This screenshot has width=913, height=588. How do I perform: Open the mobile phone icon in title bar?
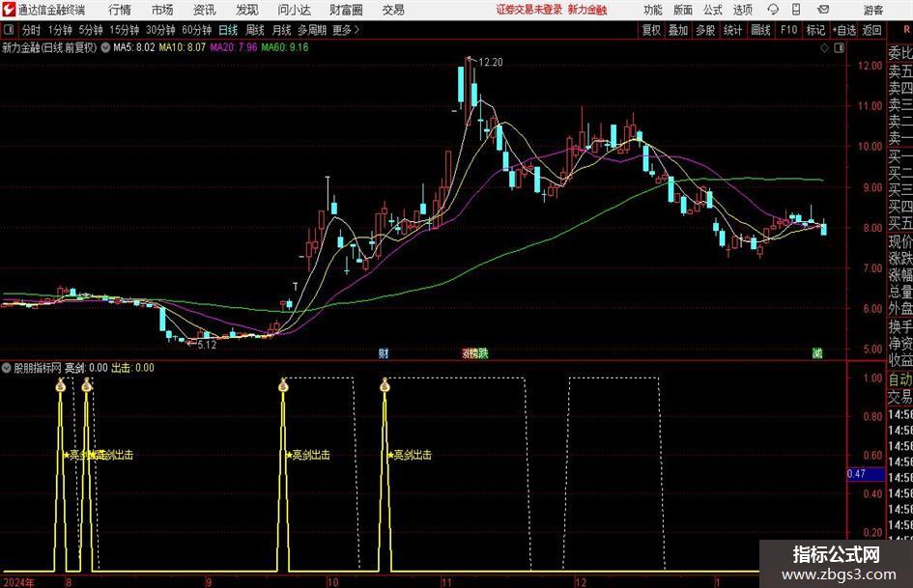pyautogui.click(x=796, y=10)
